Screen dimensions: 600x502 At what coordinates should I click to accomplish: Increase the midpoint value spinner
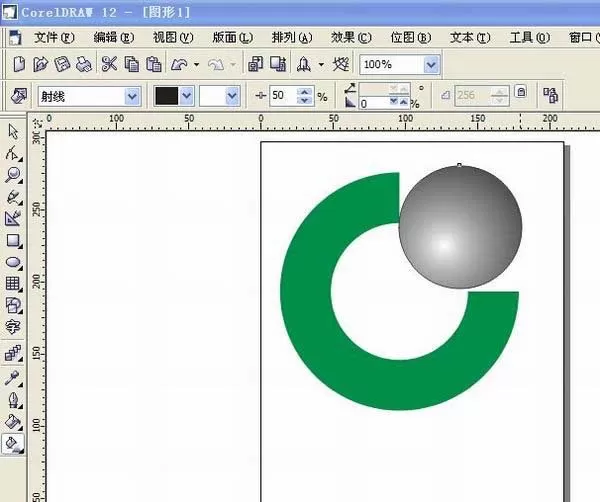(x=305, y=91)
